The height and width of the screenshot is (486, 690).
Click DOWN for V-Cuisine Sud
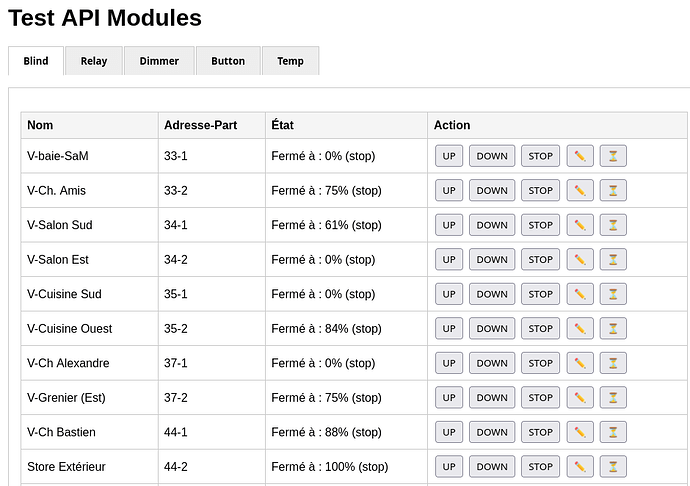[x=492, y=294]
